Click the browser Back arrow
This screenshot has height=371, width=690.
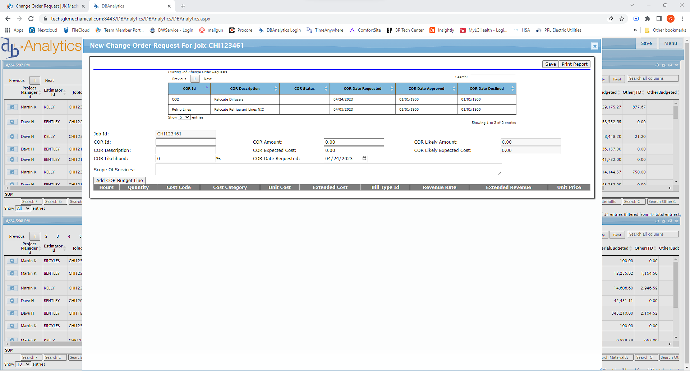click(x=7, y=19)
